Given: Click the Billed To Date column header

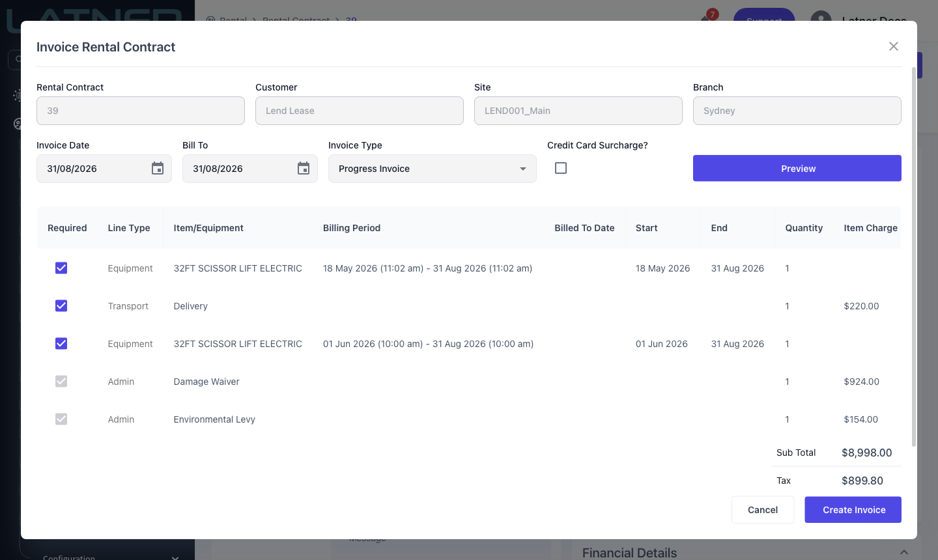Looking at the screenshot, I should pyautogui.click(x=584, y=228).
